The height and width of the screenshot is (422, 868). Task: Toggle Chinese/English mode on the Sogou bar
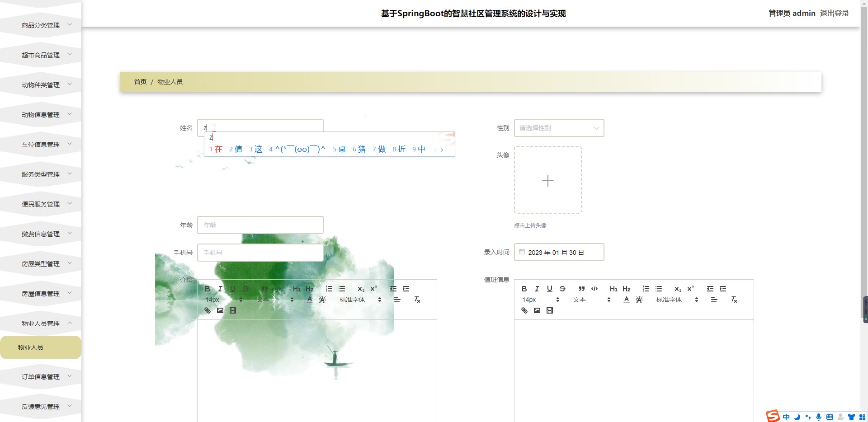[786, 417]
